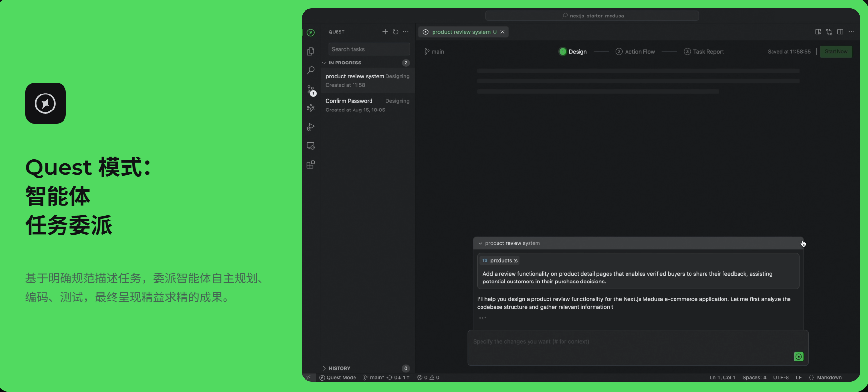Click the open preview icon in editor toolbar
Screen dimensions: 868x392
818,32
